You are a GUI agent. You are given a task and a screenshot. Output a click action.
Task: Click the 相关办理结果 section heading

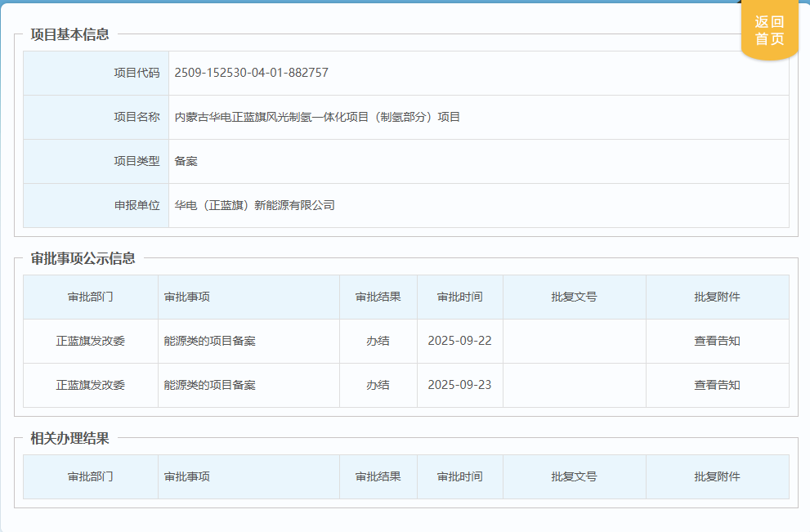[69, 438]
